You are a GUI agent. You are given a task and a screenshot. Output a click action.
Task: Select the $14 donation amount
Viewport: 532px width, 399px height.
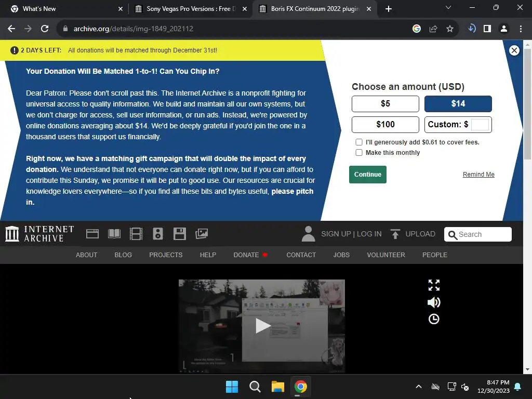458,104
